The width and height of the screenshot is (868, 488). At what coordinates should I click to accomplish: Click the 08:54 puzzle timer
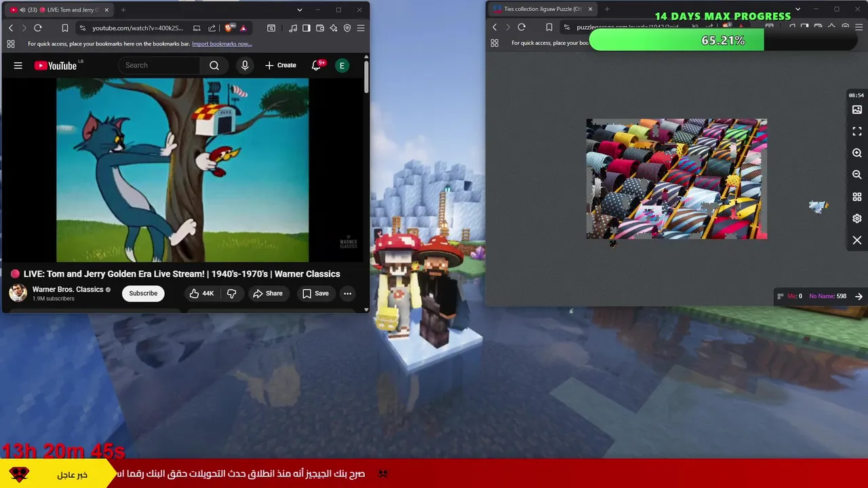(856, 95)
